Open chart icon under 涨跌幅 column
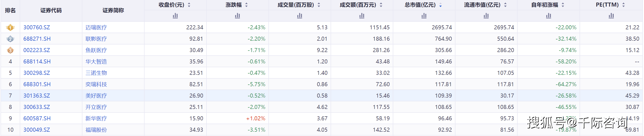The width and height of the screenshot is (644, 136). pyautogui.click(x=237, y=16)
